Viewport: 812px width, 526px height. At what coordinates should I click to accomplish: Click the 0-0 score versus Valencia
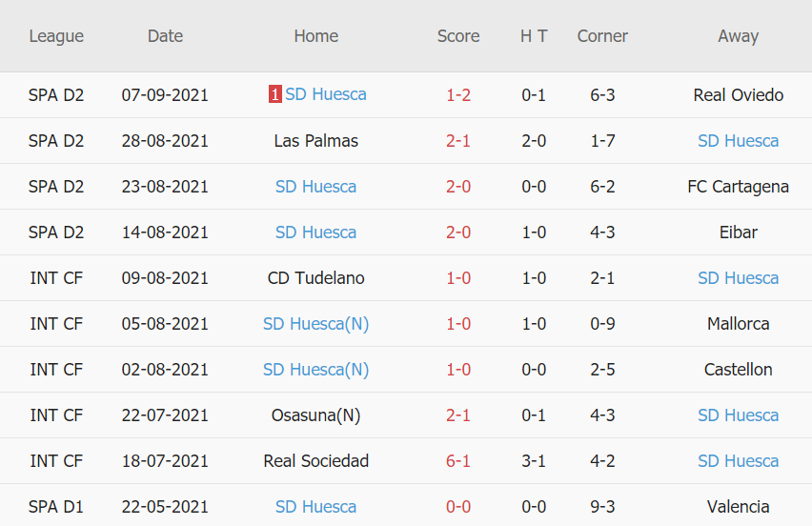coord(458,507)
